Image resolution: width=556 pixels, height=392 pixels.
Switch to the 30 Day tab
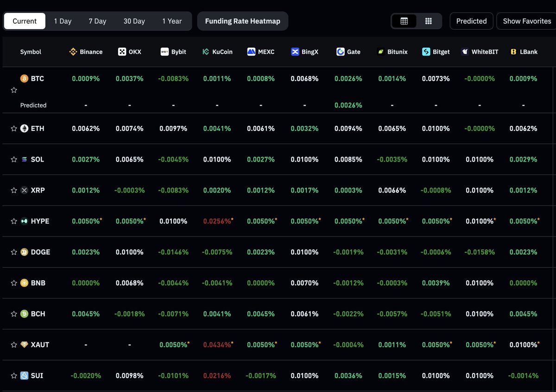tap(134, 21)
